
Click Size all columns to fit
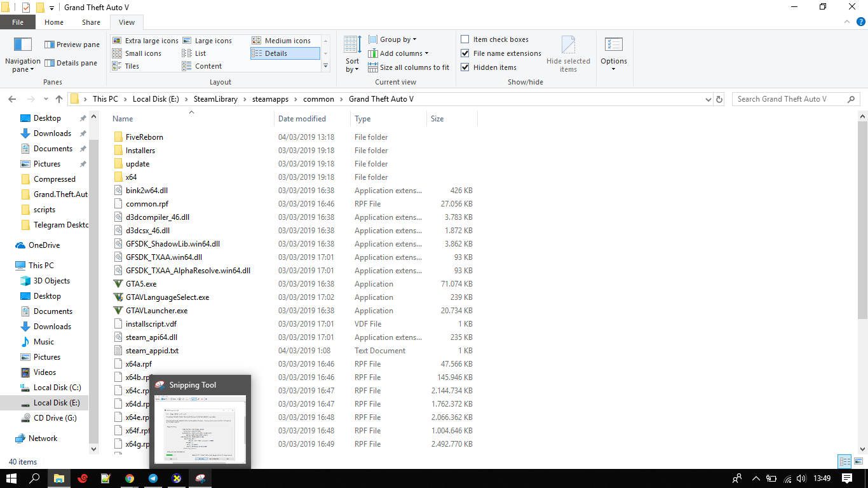[409, 67]
